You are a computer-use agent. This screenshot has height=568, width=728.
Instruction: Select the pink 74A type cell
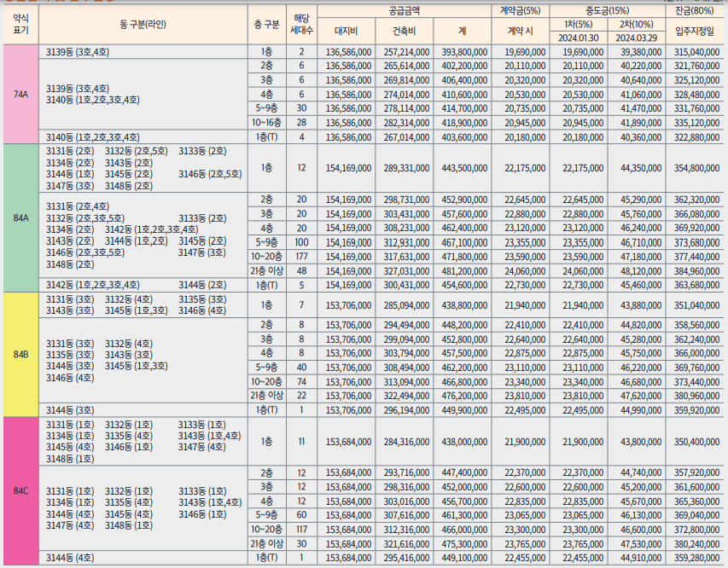click(20, 94)
